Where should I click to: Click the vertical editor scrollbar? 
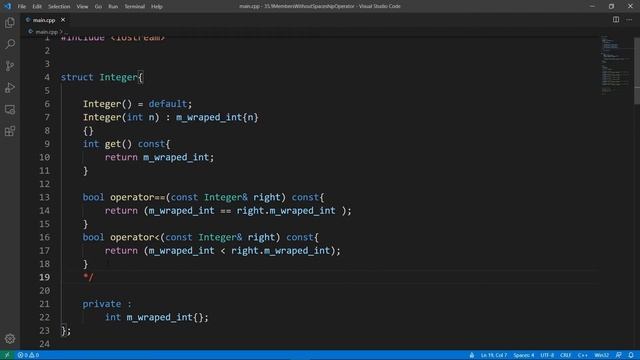[637, 71]
